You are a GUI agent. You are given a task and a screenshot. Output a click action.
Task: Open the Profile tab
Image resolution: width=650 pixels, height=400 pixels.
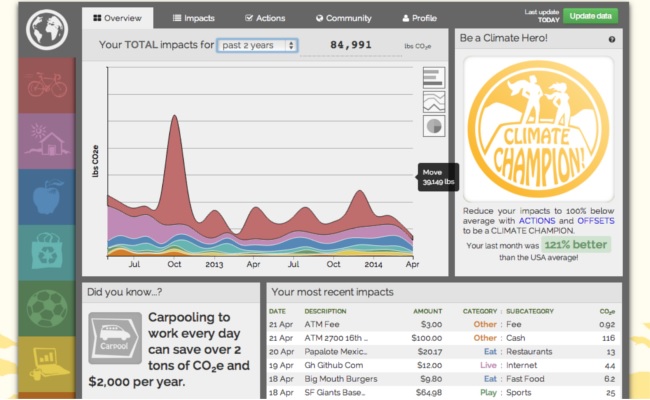click(x=419, y=18)
